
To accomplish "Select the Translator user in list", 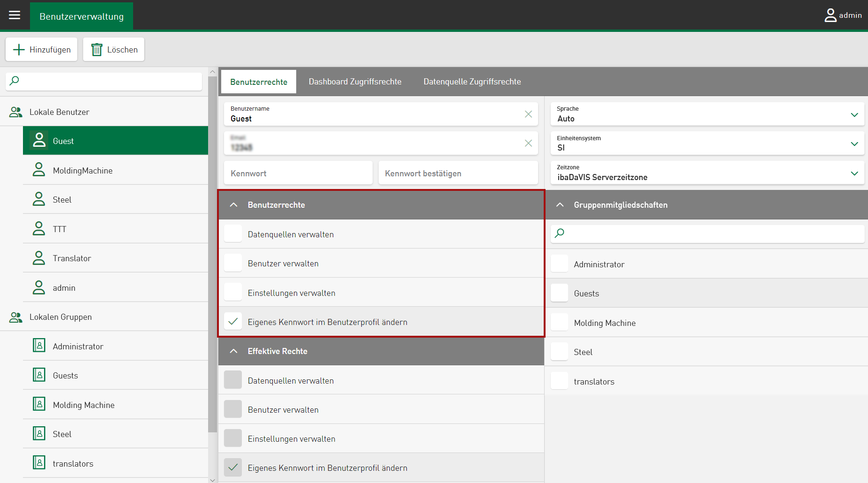I will point(72,258).
